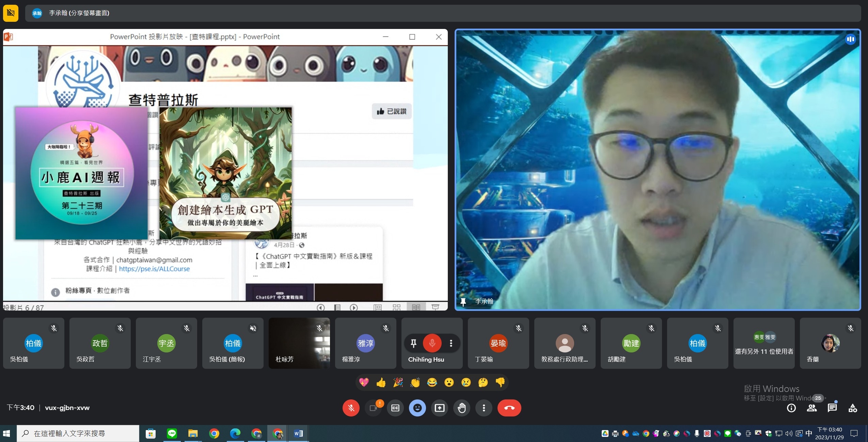Pin Chihling Hsu's tile

[x=413, y=343]
